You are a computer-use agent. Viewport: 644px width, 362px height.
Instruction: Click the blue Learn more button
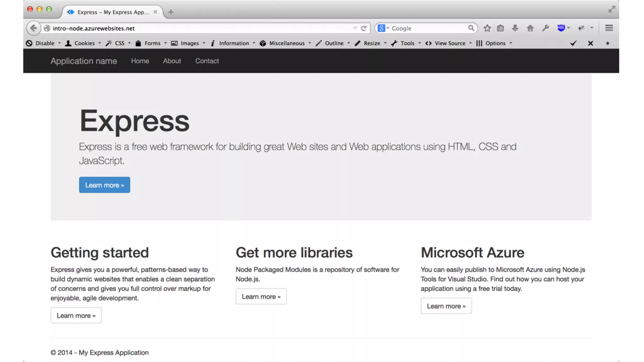[x=104, y=185]
